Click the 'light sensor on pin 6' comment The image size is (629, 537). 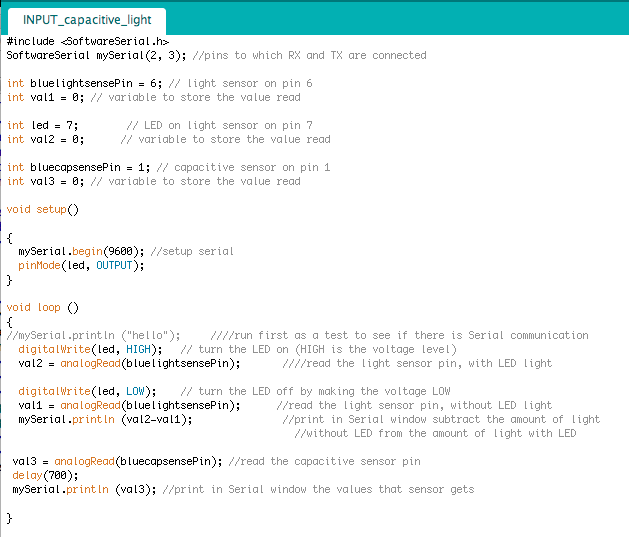tap(240, 83)
